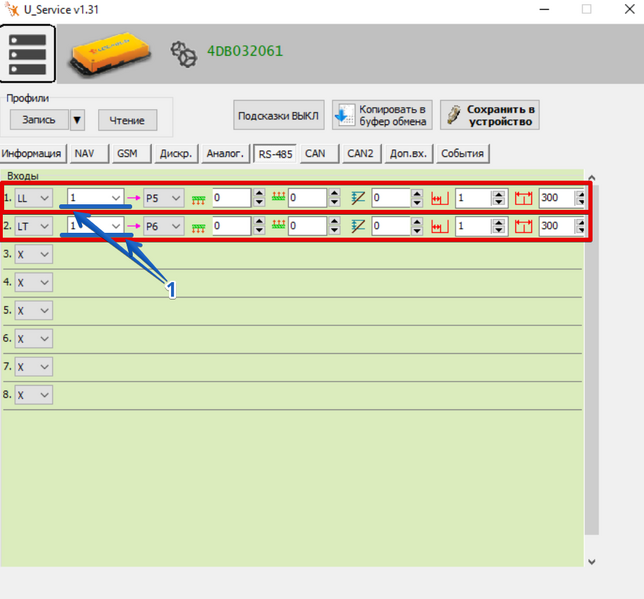Switch to the CAN2 tab

point(361,154)
